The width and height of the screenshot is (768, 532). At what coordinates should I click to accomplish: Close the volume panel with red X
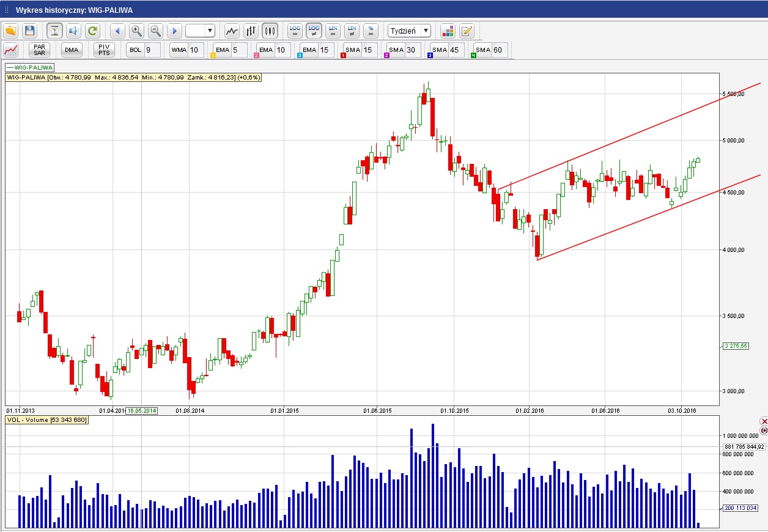pos(764,421)
